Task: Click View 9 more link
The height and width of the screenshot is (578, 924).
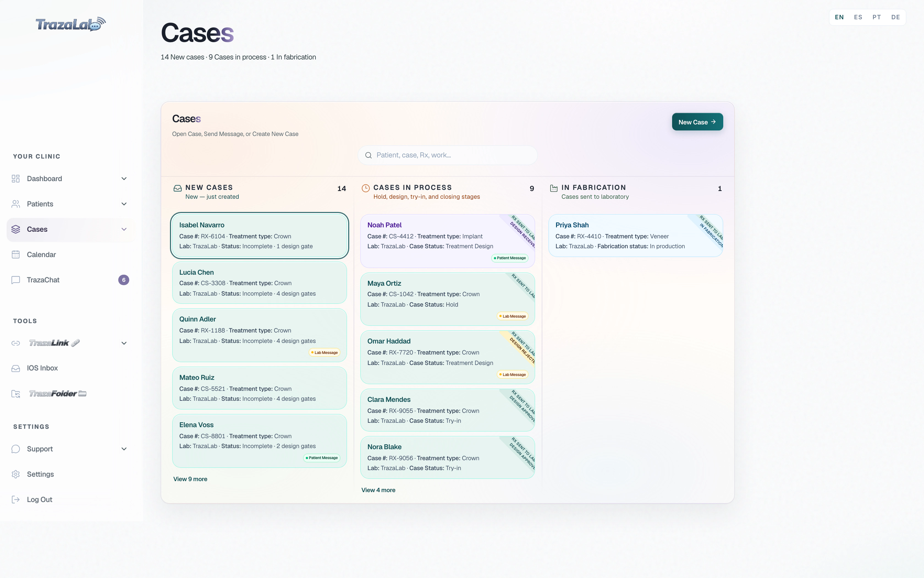Action: [x=190, y=479]
